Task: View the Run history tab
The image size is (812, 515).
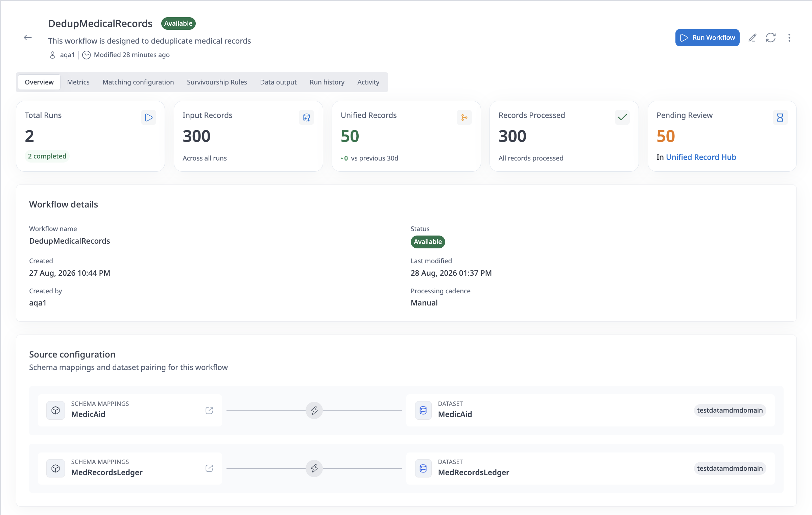Action: (x=327, y=82)
